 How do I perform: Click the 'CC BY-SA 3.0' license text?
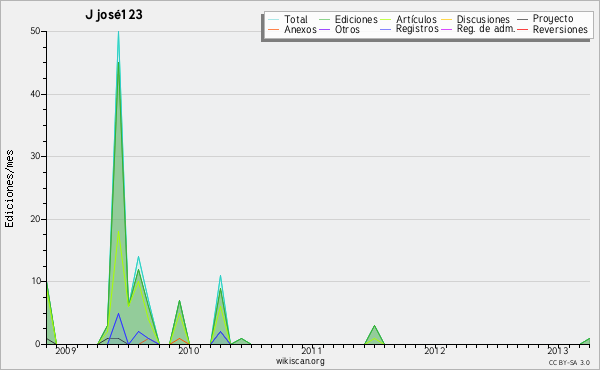(x=569, y=362)
